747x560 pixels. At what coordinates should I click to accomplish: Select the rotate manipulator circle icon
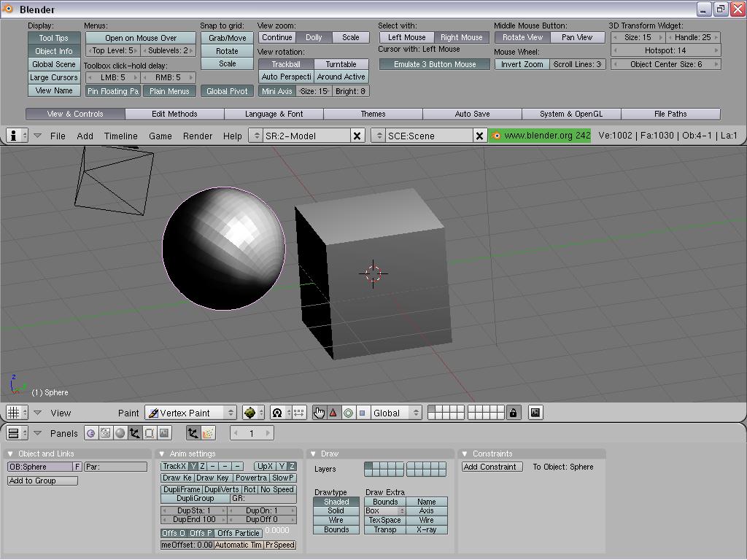[x=348, y=413]
